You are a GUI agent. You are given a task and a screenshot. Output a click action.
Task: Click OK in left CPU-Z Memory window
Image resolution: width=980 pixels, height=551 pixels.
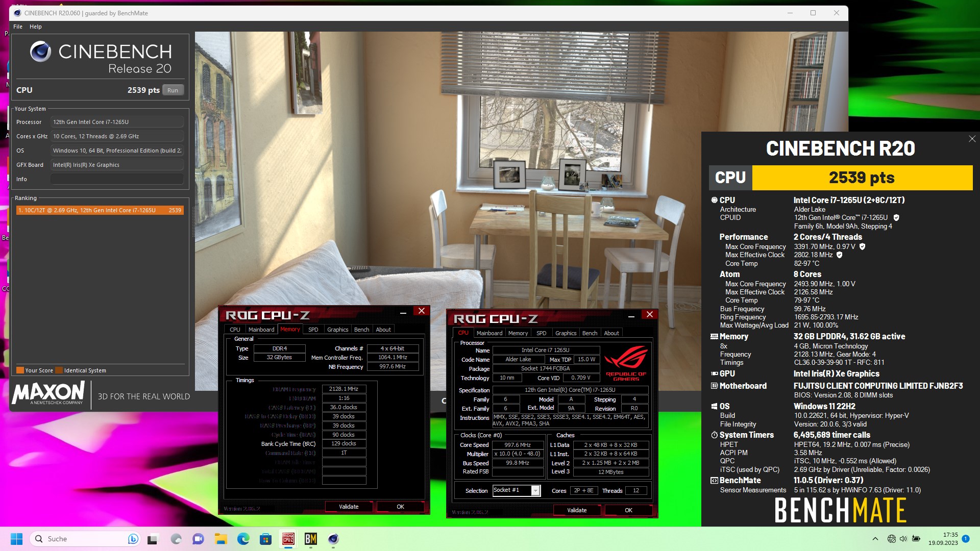click(400, 507)
